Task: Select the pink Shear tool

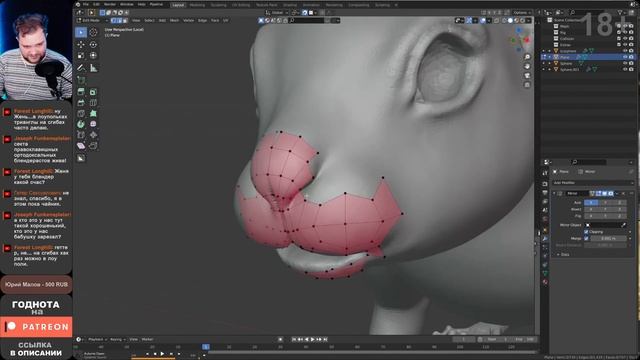Action: [x=81, y=146]
